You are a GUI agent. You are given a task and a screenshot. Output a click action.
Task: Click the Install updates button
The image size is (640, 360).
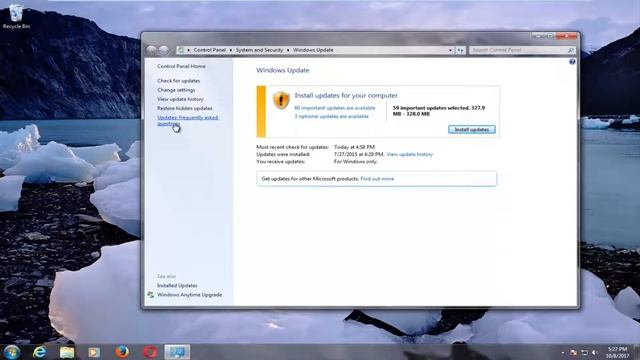[472, 129]
